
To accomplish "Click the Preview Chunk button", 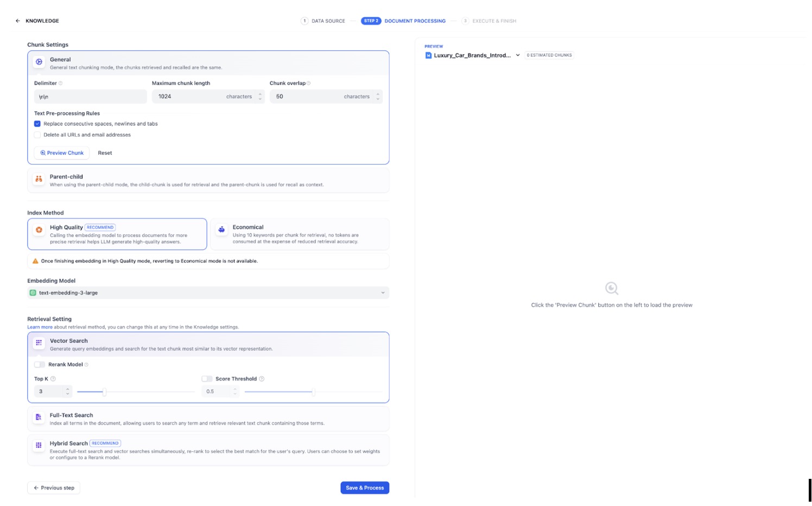I will 62,153.
